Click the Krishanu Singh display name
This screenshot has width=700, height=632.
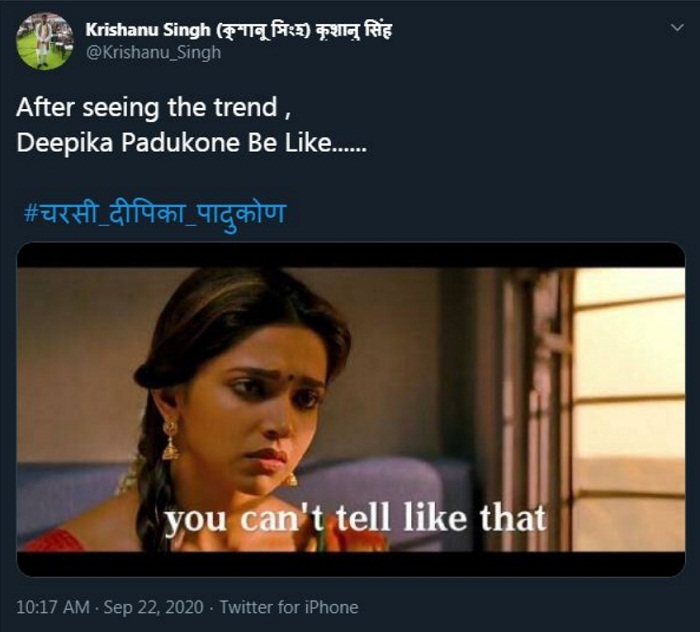tap(143, 29)
